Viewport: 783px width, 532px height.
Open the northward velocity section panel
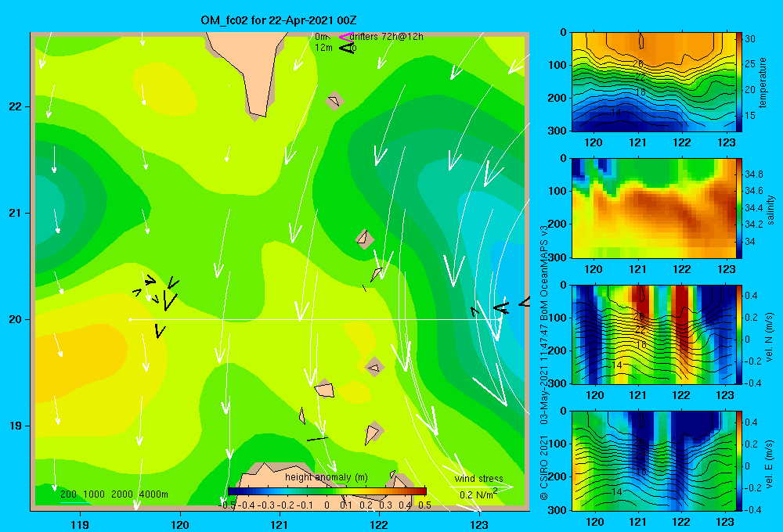pyautogui.click(x=653, y=335)
